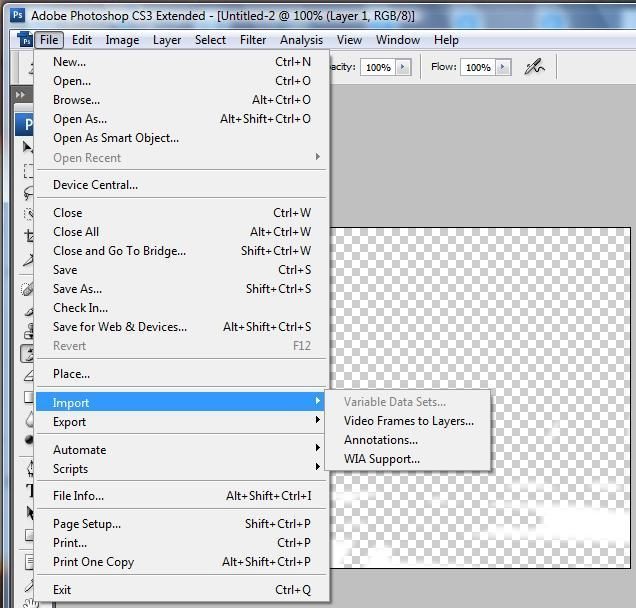The image size is (636, 608).
Task: Open the Analysis menu
Action: 301,40
